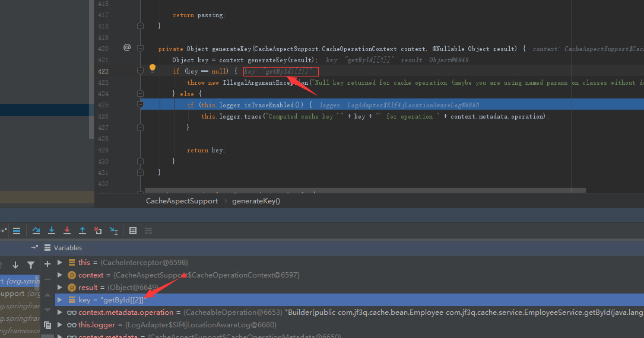Click CacheAspectSupport breadcrumb
Viewport: 644px width, 338px height.
pos(182,201)
